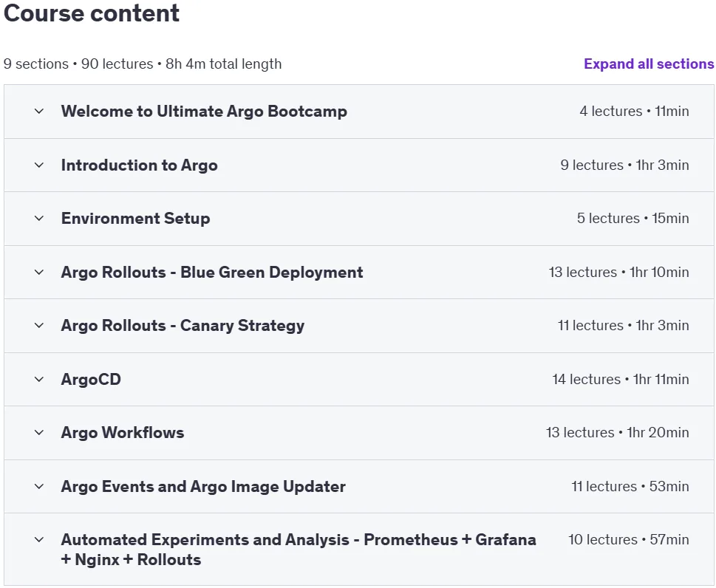Click the '9 sections • 90 lectures' summary text
This screenshot has height=588, width=716.
pos(78,64)
